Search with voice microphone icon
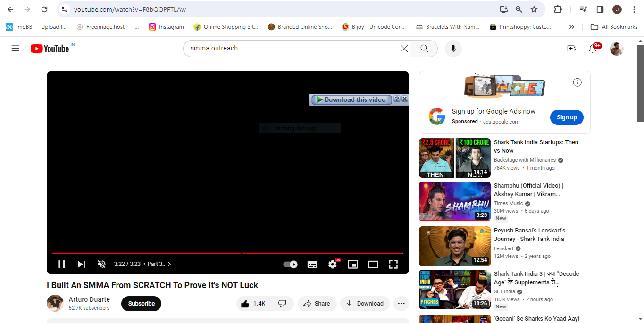Screen dimensions: 644x323 [453, 48]
